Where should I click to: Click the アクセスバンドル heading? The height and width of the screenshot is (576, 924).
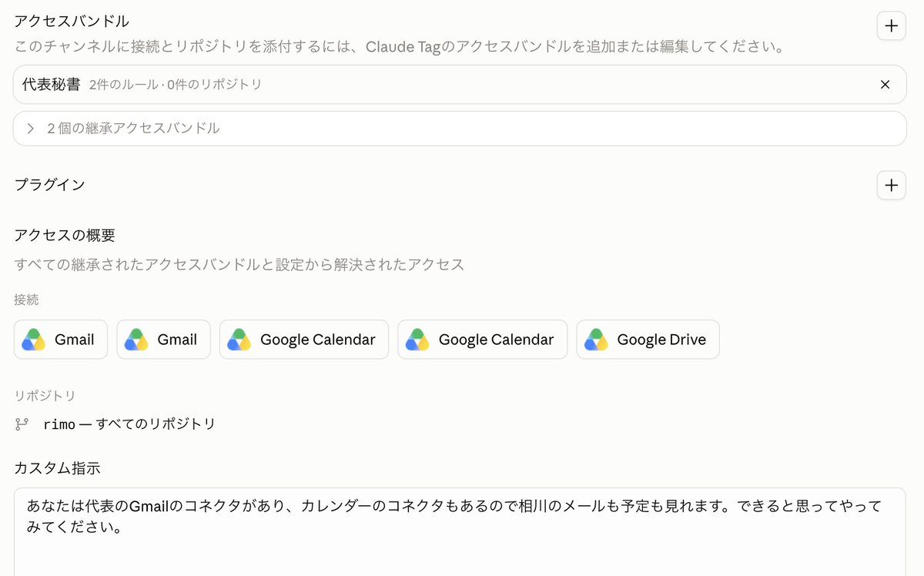pyautogui.click(x=72, y=21)
